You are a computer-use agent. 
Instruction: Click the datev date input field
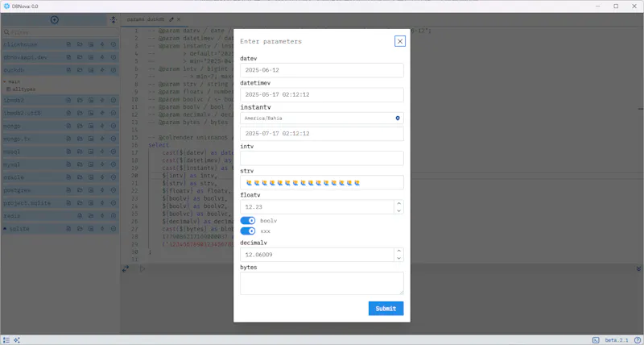point(321,70)
